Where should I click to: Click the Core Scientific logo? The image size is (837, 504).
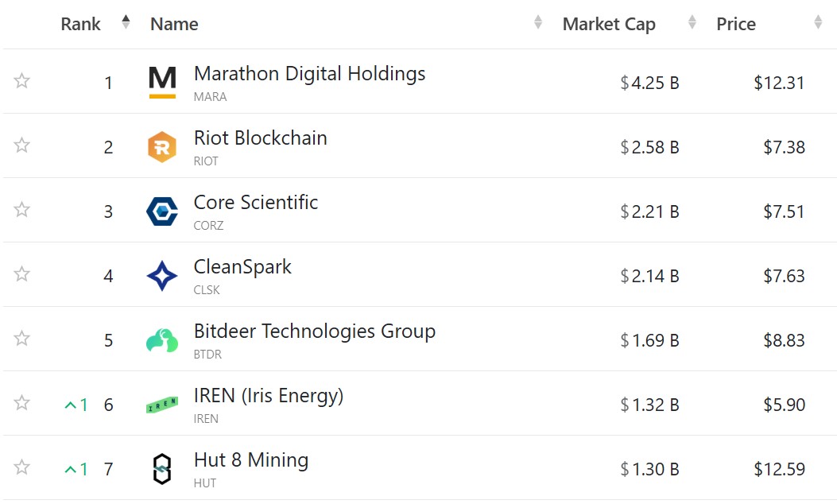pyautogui.click(x=161, y=210)
